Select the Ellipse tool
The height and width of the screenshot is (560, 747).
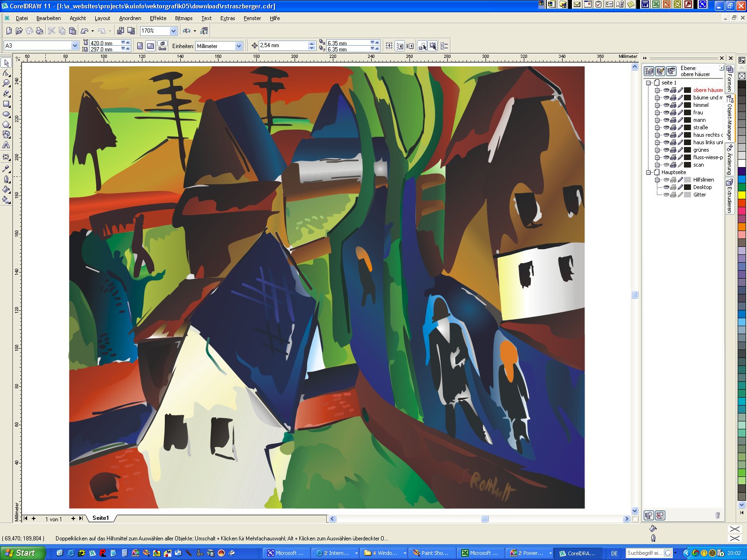[7, 114]
